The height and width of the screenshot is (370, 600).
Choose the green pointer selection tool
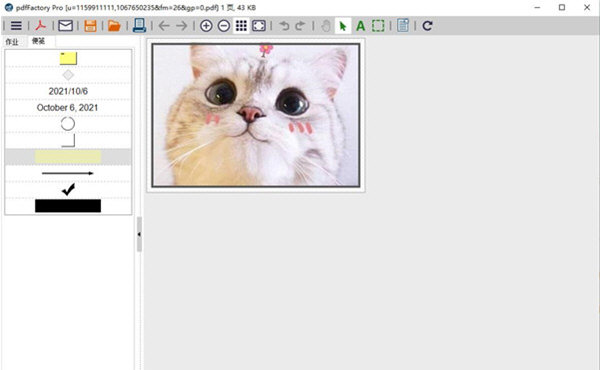(343, 26)
